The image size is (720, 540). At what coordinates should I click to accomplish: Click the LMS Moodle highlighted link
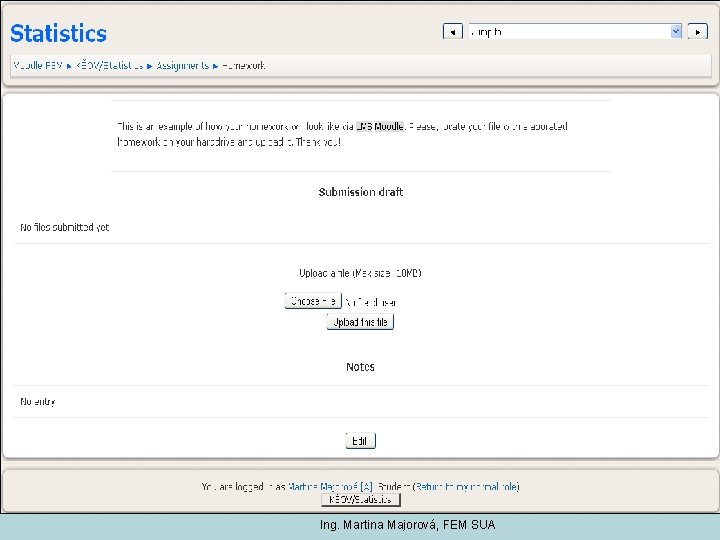point(380,126)
